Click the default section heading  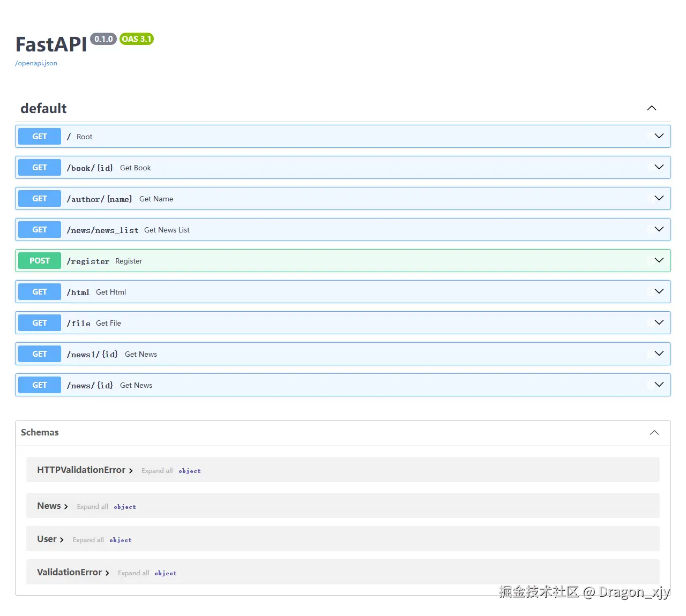(x=43, y=108)
